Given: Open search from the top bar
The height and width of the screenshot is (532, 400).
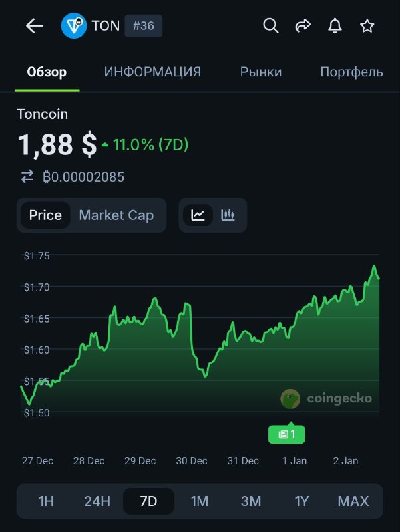Looking at the screenshot, I should [271, 26].
